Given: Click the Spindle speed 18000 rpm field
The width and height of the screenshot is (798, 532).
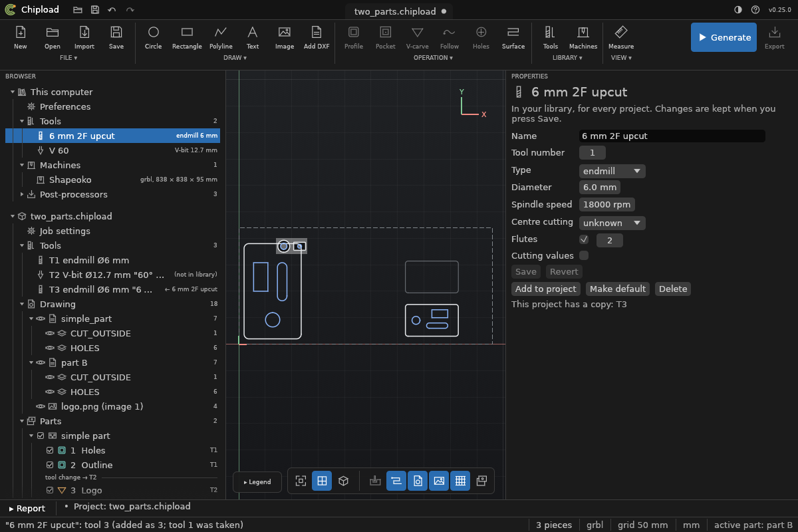Looking at the screenshot, I should click(x=607, y=205).
